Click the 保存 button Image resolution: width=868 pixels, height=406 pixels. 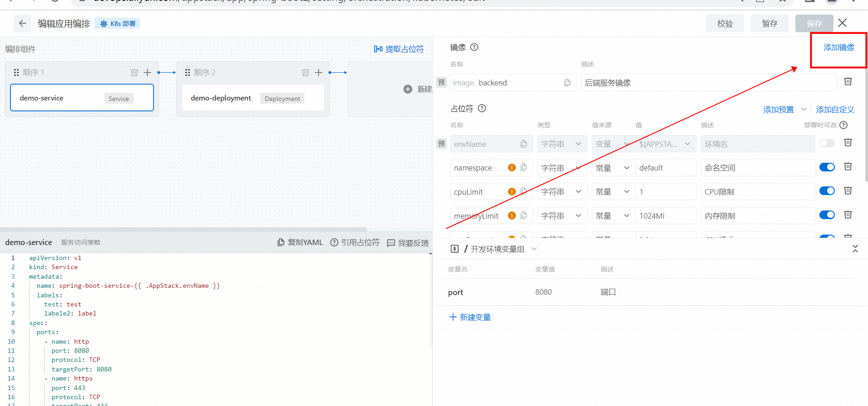tap(814, 24)
